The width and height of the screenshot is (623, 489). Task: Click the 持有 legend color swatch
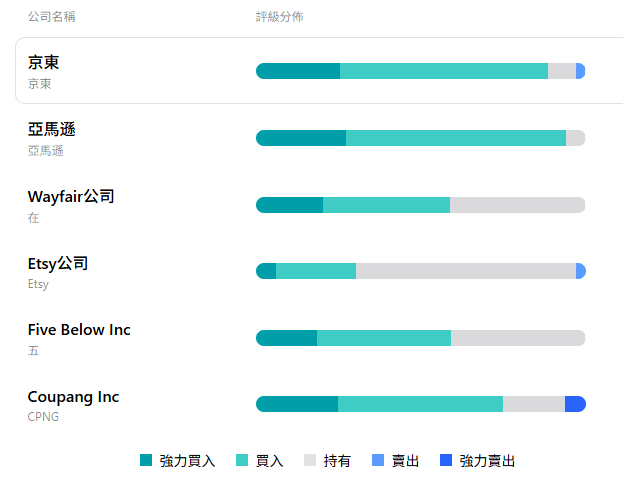point(310,461)
